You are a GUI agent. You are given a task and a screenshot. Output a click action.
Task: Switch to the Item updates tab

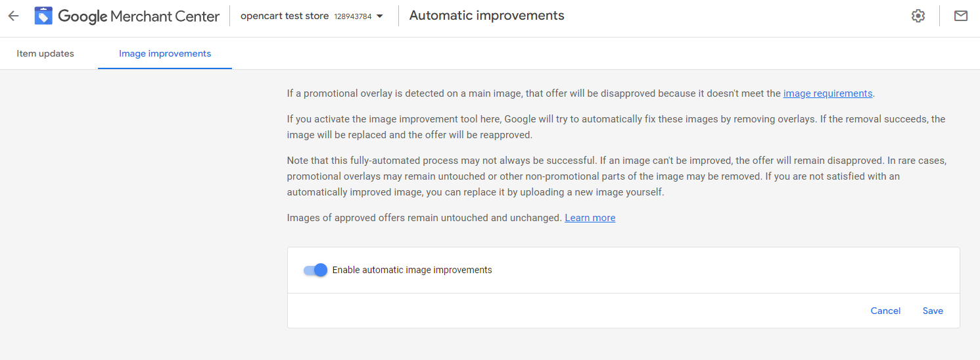click(x=45, y=53)
